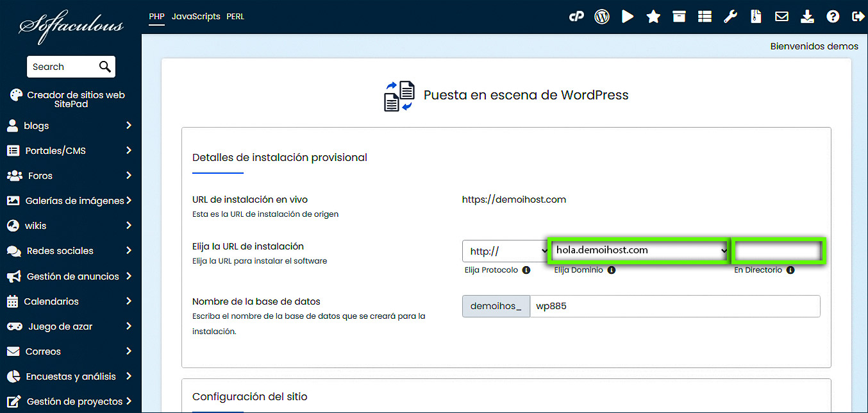The image size is (868, 413).
Task: Open cPanel from the top toolbar
Action: click(576, 16)
